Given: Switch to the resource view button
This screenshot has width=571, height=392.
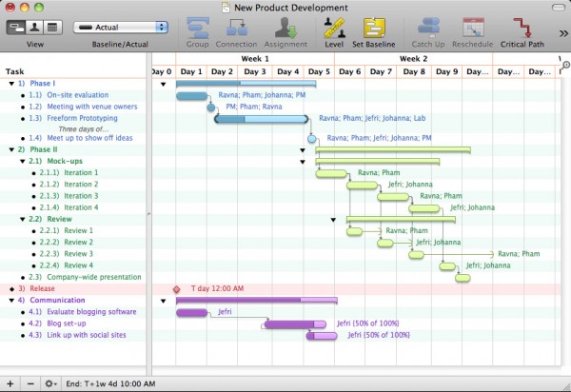Looking at the screenshot, I should pos(35,28).
